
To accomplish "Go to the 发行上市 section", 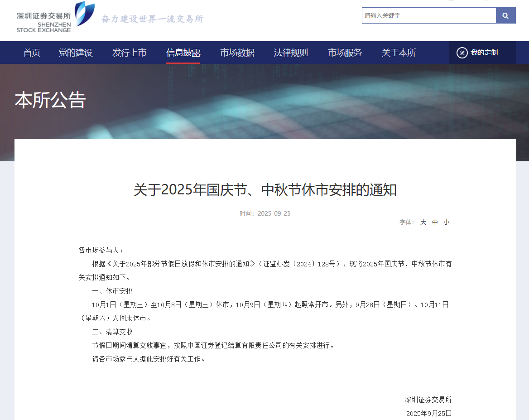I will click(129, 53).
